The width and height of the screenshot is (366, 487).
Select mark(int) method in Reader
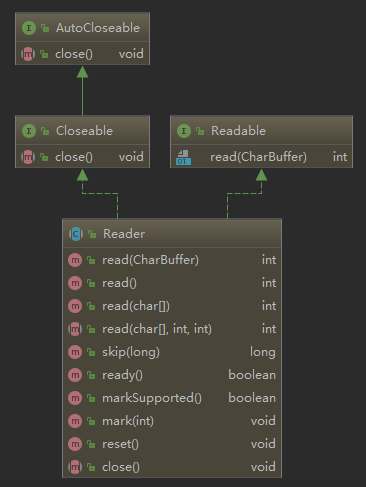(172, 421)
